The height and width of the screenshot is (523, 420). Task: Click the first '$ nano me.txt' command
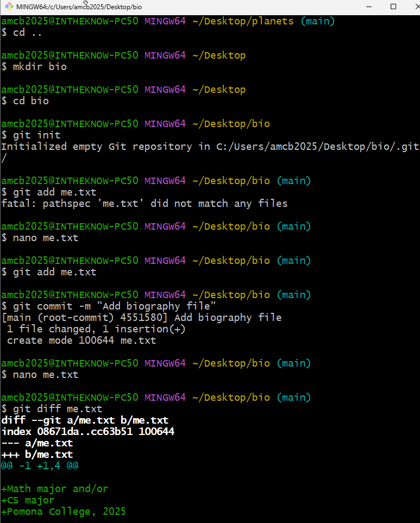click(40, 238)
